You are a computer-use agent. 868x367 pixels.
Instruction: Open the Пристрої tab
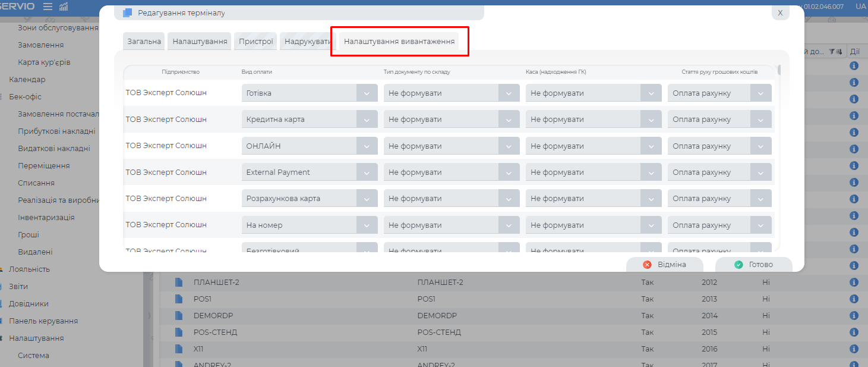click(256, 42)
